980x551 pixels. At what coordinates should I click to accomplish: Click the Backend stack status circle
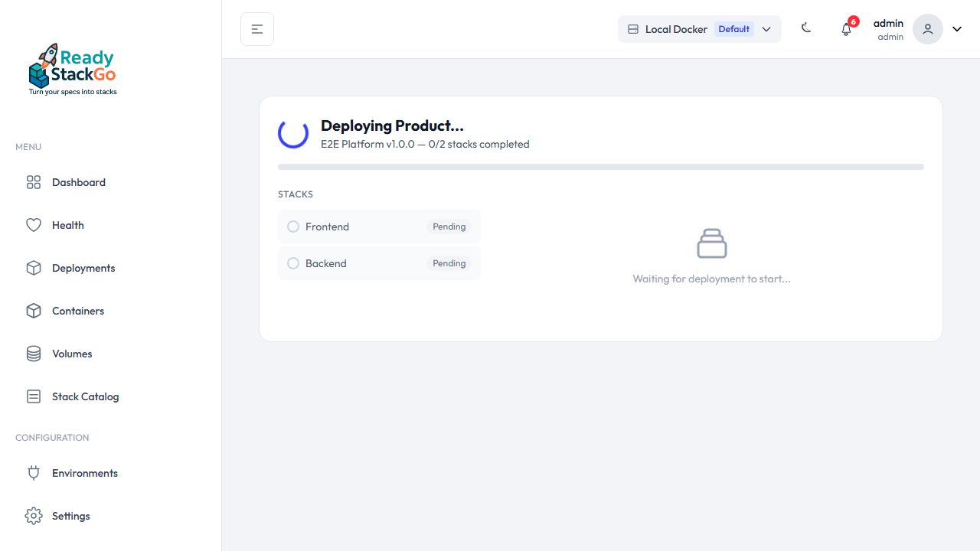(292, 263)
